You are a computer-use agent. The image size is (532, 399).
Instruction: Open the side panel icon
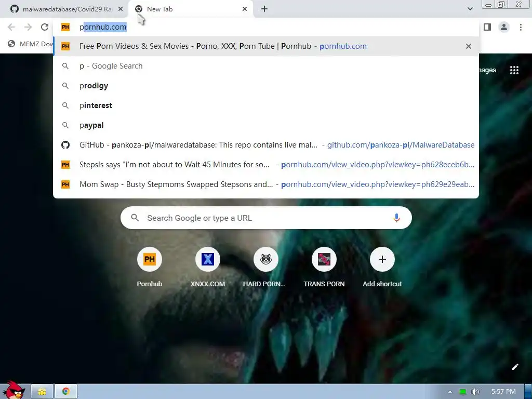coord(487,27)
